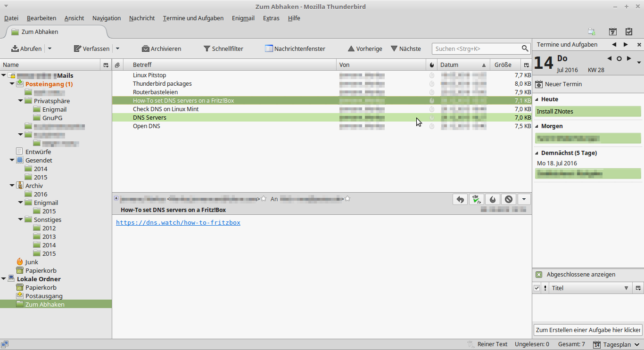Open the more-actions dropdown in the message header
Viewport: 644px width, 350px height.
point(524,199)
